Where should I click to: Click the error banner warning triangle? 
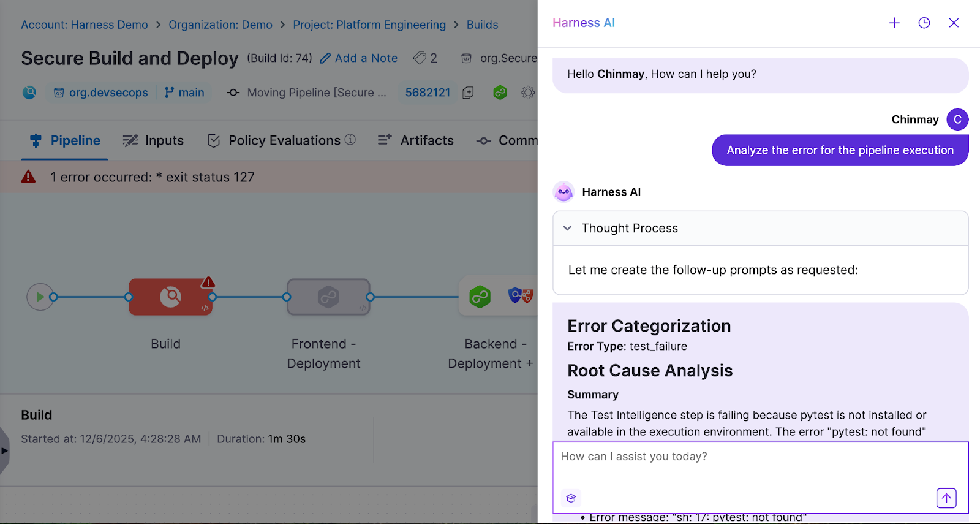point(28,177)
